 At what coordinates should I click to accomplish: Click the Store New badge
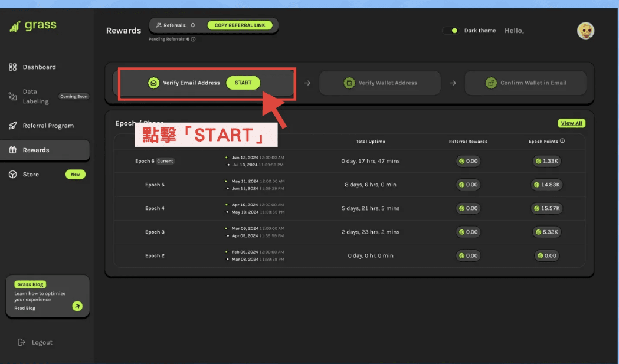[76, 174]
